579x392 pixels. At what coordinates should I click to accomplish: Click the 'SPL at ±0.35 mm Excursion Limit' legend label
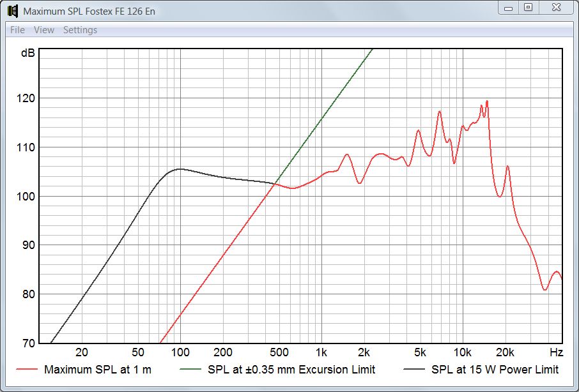pos(291,370)
